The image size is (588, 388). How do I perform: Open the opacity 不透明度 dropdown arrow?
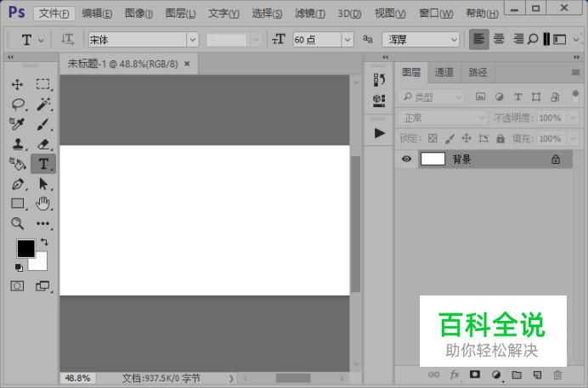pyautogui.click(x=573, y=118)
